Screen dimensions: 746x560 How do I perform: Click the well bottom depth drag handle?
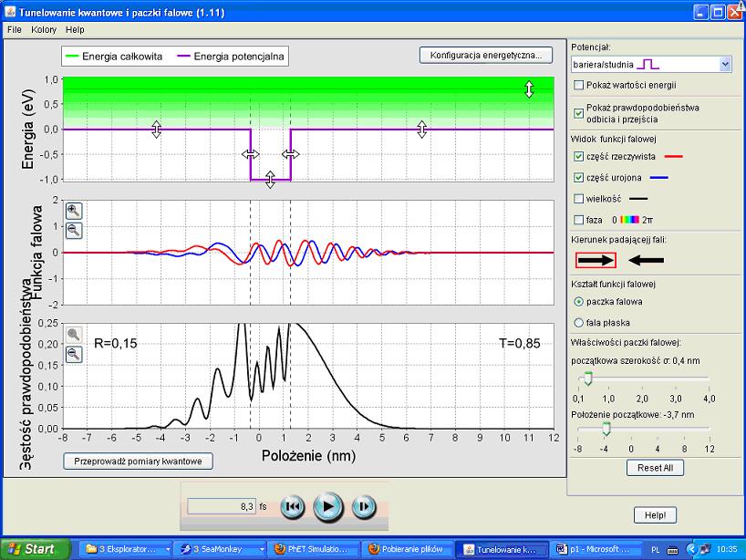[x=270, y=180]
